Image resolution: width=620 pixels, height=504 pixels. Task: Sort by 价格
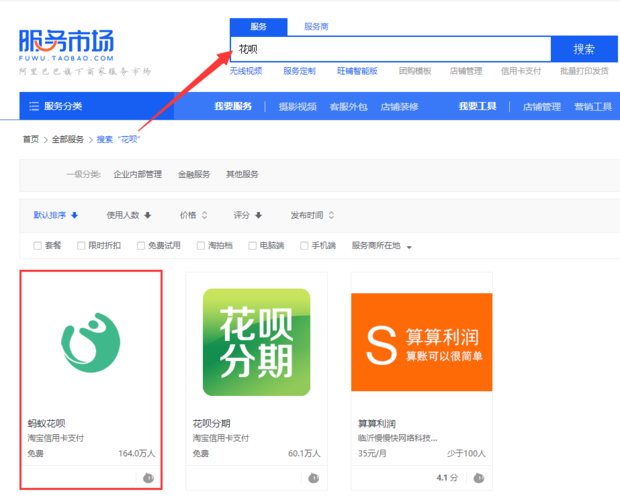[188, 215]
